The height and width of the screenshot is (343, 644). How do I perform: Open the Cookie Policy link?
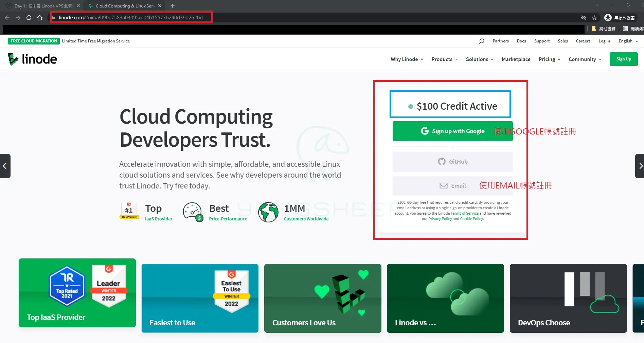pyautogui.click(x=471, y=219)
